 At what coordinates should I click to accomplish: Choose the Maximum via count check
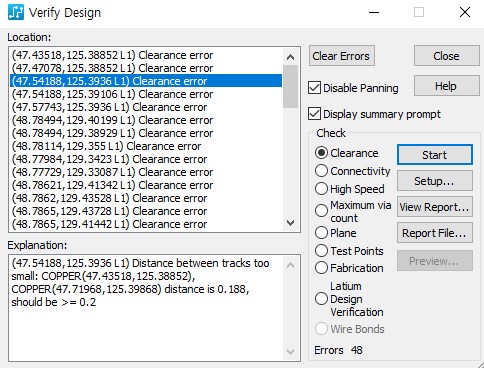click(x=321, y=210)
